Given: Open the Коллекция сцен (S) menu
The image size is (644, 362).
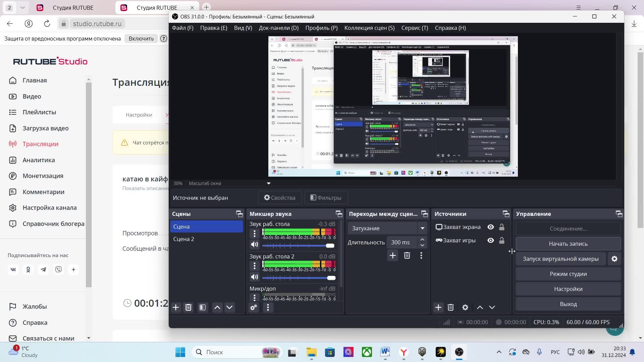Looking at the screenshot, I should tap(369, 28).
